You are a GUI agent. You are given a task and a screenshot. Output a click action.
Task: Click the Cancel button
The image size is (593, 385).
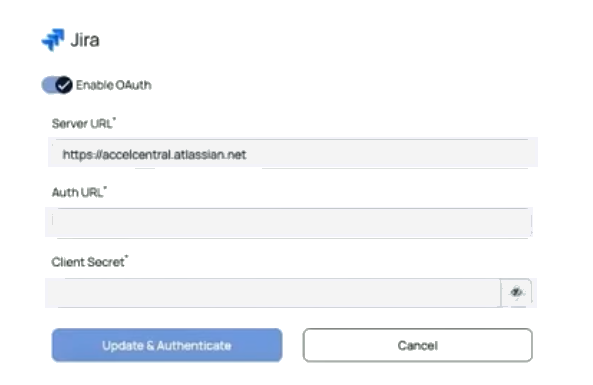pos(418,345)
